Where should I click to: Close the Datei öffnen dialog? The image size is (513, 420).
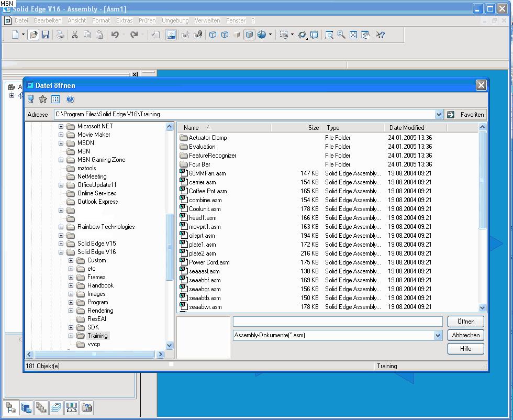(481, 85)
